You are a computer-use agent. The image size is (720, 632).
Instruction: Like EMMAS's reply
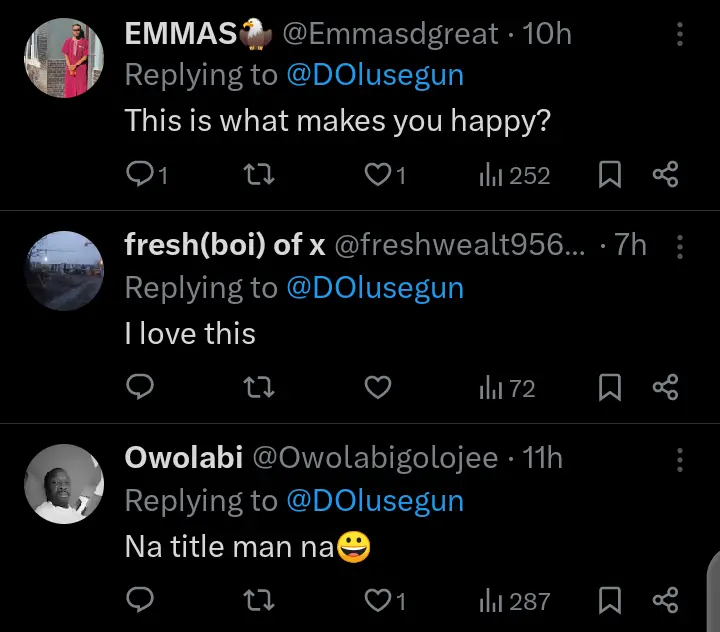tap(378, 175)
